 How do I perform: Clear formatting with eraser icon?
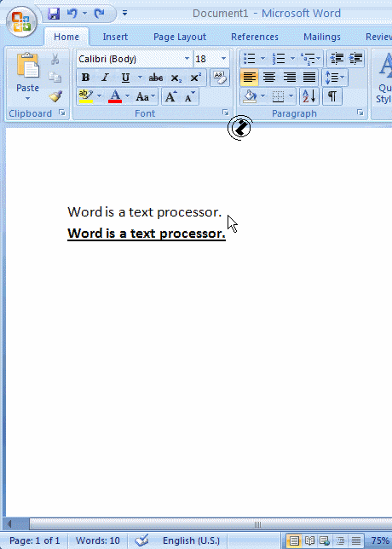[x=220, y=78]
